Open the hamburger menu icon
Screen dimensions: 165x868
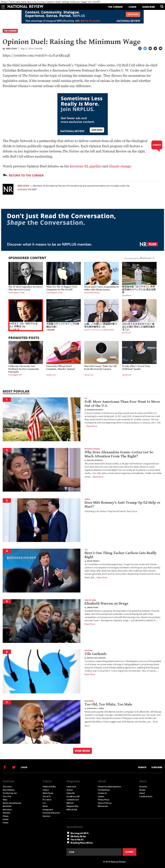[x=3, y=6]
